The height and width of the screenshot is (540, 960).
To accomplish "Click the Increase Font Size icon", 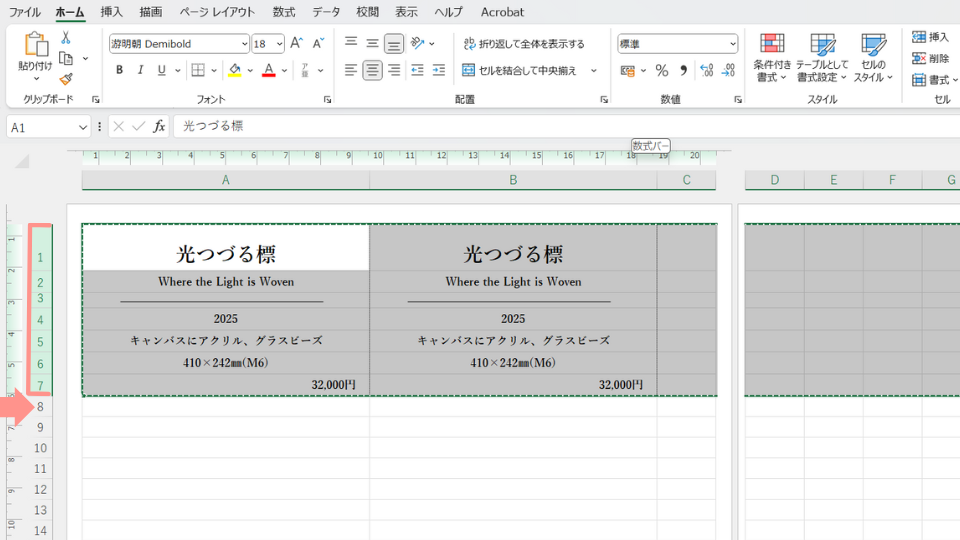I will [x=296, y=44].
